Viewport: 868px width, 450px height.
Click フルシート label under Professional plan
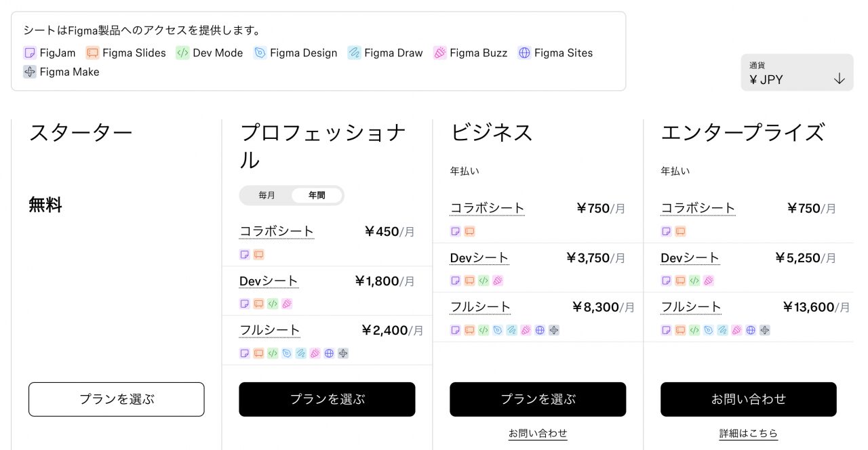point(270,330)
